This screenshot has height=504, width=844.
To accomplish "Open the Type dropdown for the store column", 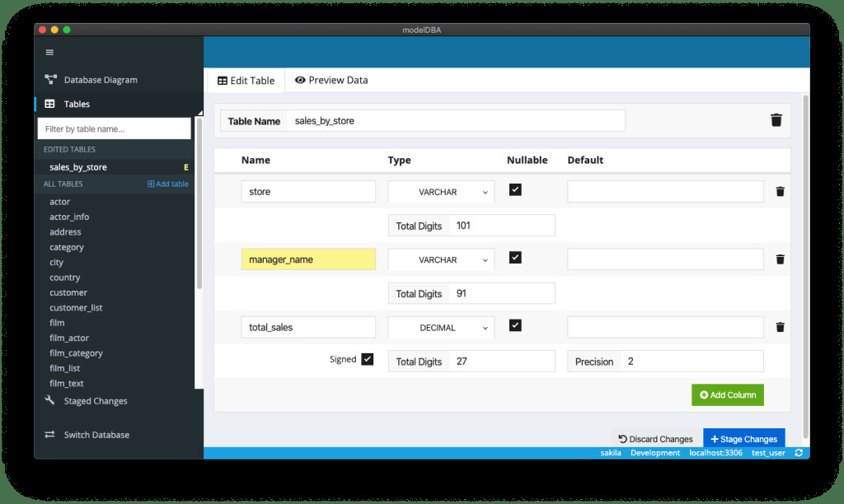I will click(441, 192).
